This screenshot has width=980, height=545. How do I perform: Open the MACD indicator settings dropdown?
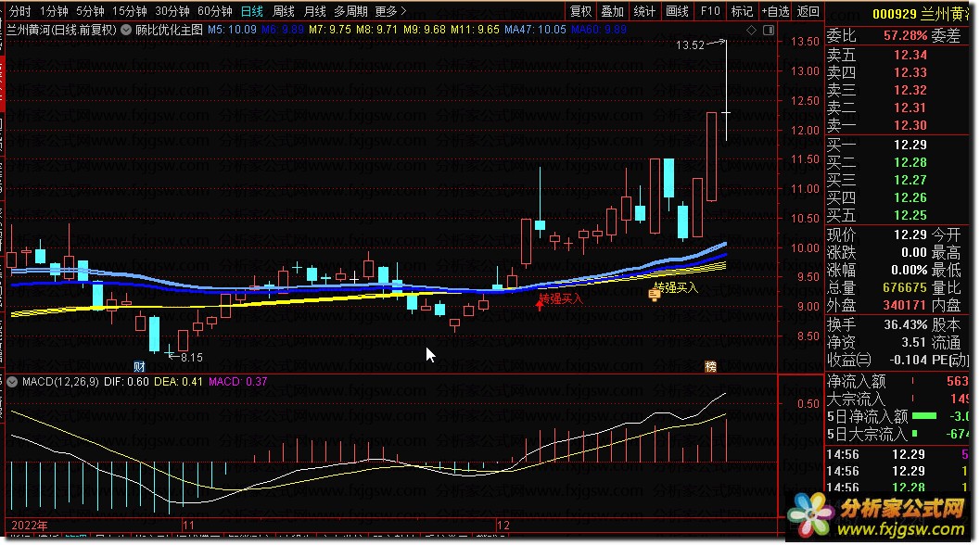pos(12,381)
